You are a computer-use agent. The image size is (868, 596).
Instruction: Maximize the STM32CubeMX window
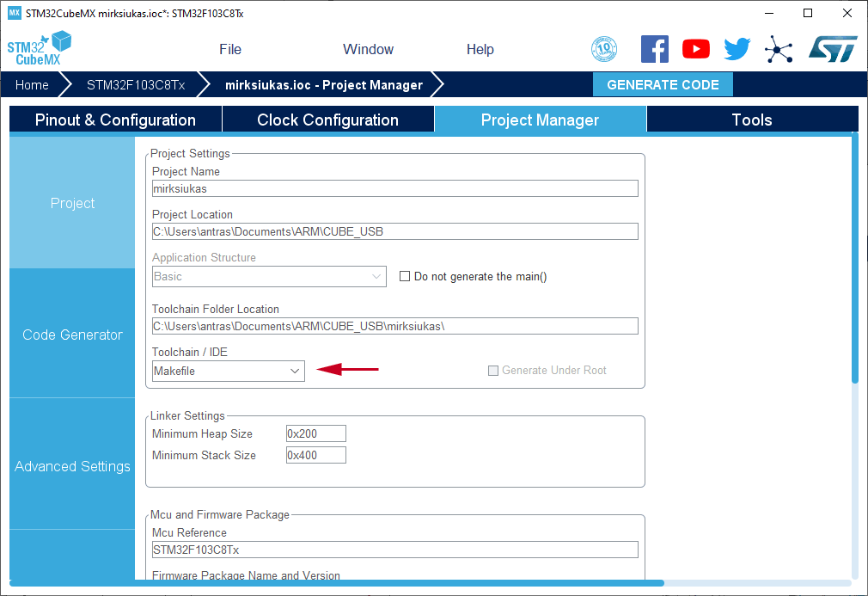click(x=808, y=13)
